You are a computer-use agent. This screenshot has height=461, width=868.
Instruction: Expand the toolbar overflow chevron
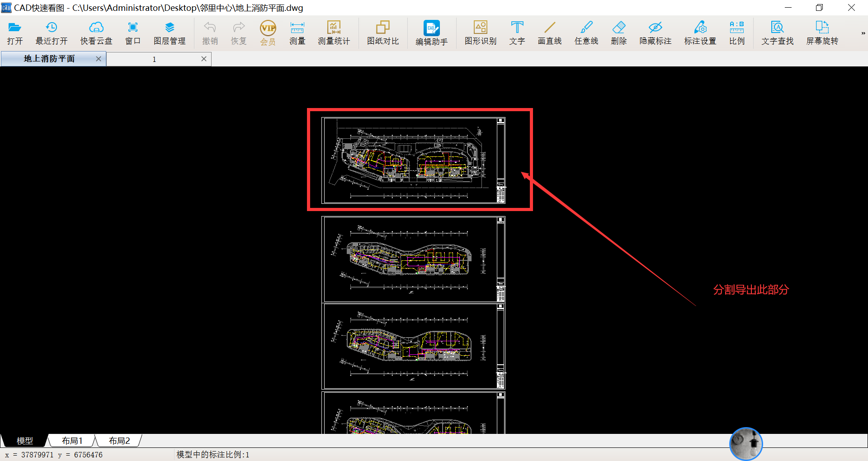[863, 33]
